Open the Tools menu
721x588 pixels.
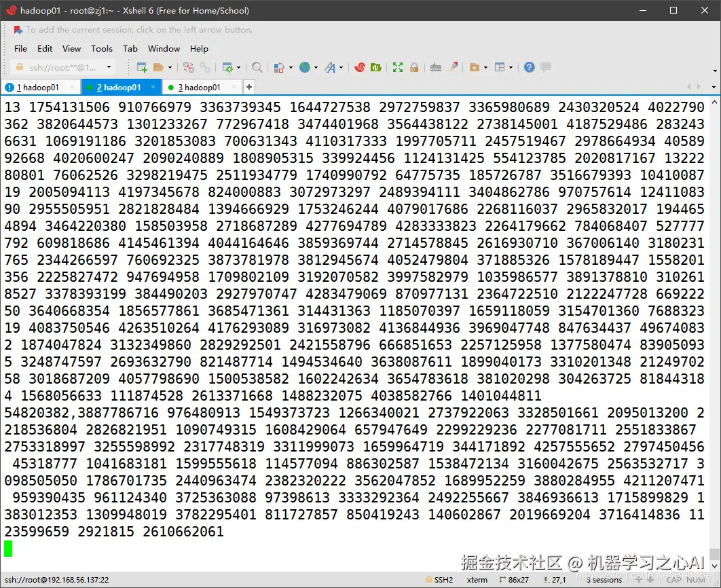[x=102, y=49]
